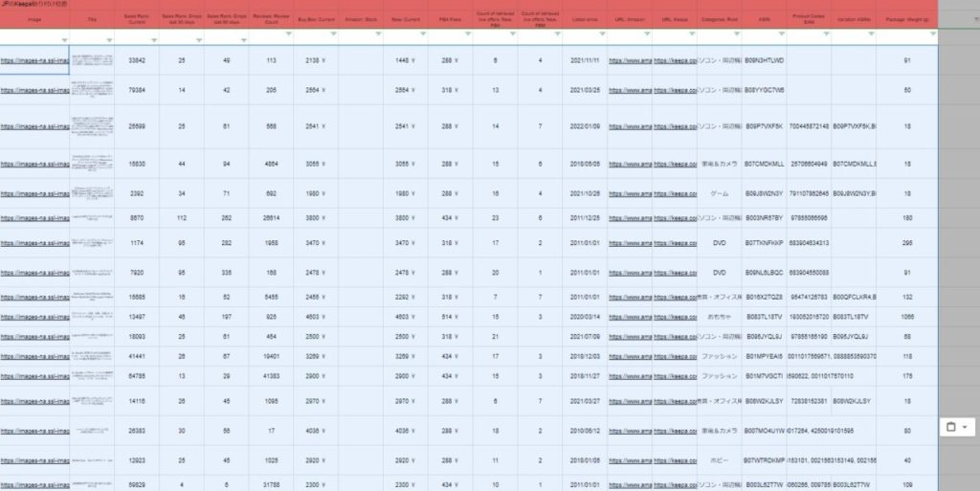The image size is (980, 491).
Task: Open filter for Sales Rank Drops 30 days
Action: (199, 40)
